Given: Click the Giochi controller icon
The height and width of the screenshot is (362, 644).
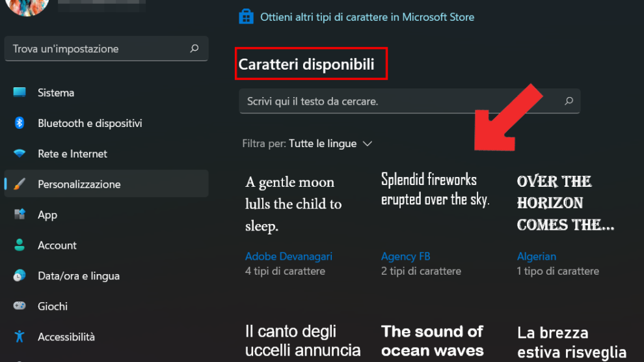Looking at the screenshot, I should pyautogui.click(x=20, y=306).
